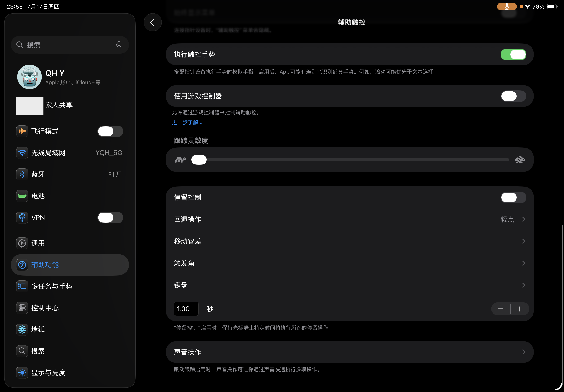Tap the wallpaper flower icon 墙纸
Image resolution: width=564 pixels, height=392 pixels.
click(x=22, y=329)
